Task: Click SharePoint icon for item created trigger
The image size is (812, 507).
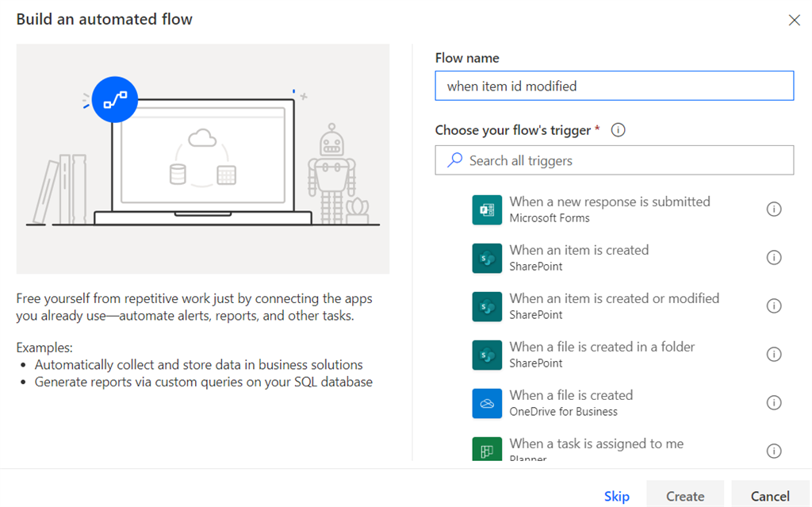Action: [487, 258]
